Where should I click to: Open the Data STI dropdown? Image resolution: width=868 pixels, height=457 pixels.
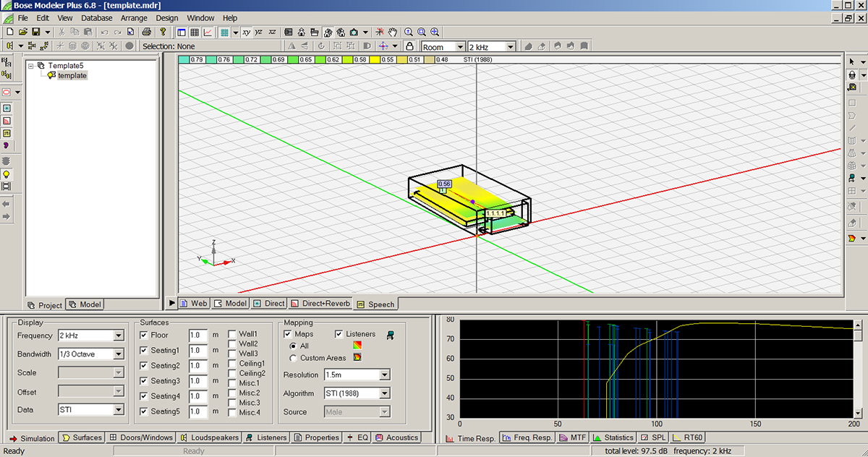pos(119,410)
